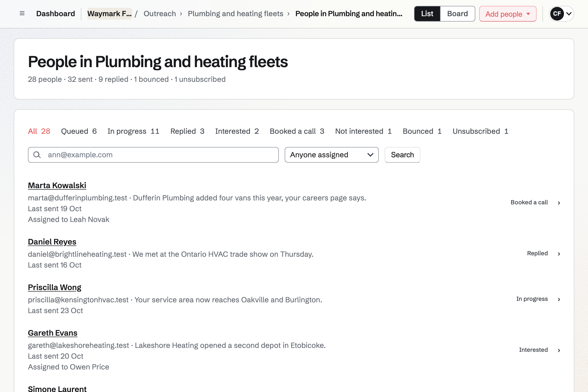Switch to Board view
The image size is (588, 392).
tap(457, 14)
